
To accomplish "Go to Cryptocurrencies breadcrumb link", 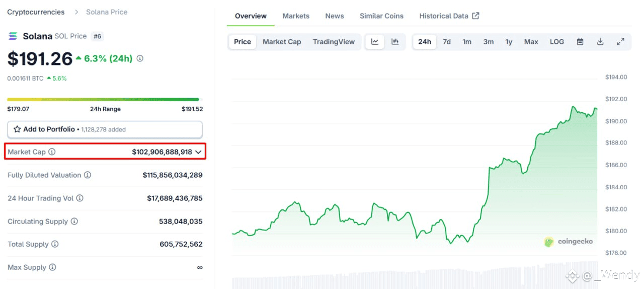I will point(36,12).
